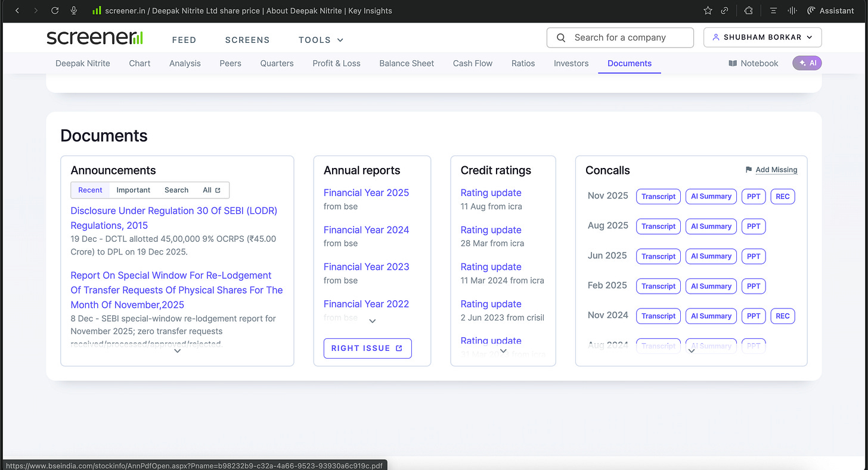
Task: Jump to the Cash Flow section
Action: tap(473, 63)
